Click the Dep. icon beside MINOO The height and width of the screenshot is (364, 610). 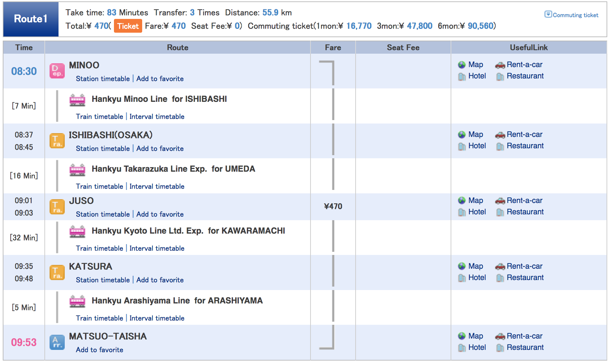(57, 71)
